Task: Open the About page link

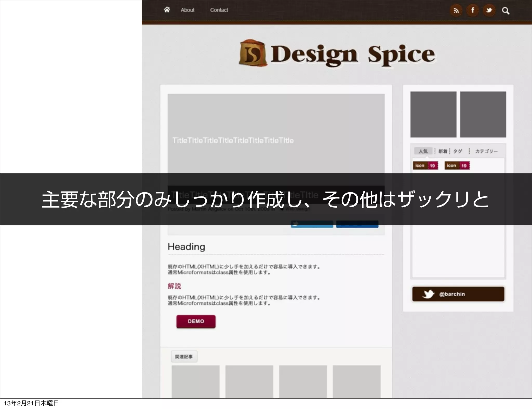Action: point(188,10)
